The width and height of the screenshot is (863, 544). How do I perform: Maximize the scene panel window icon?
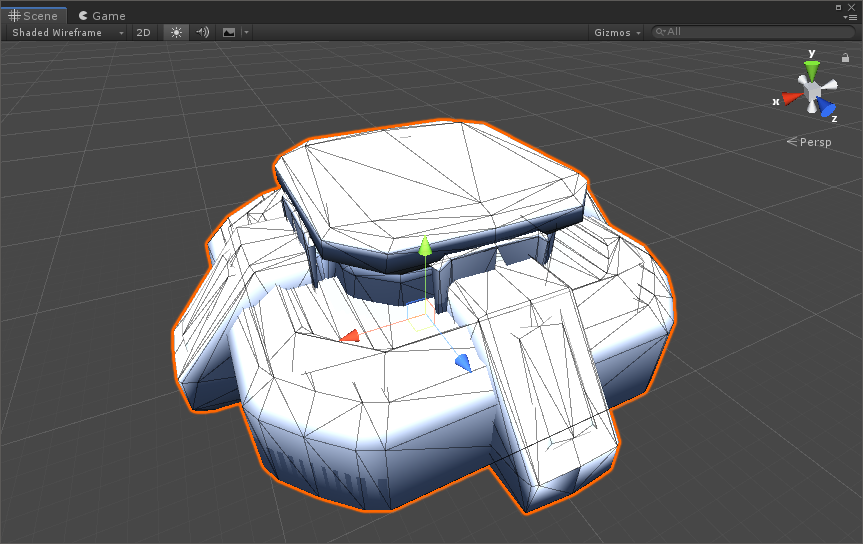(838, 7)
